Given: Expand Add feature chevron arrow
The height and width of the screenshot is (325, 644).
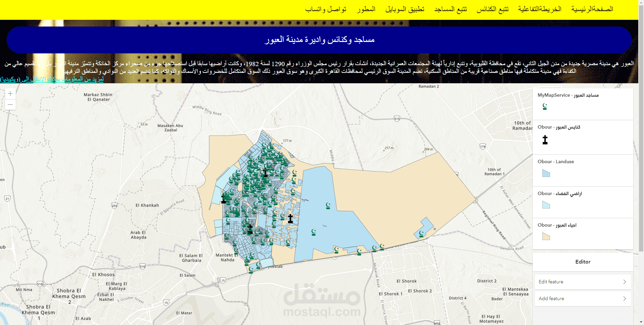Looking at the screenshot, I should pos(625,299).
